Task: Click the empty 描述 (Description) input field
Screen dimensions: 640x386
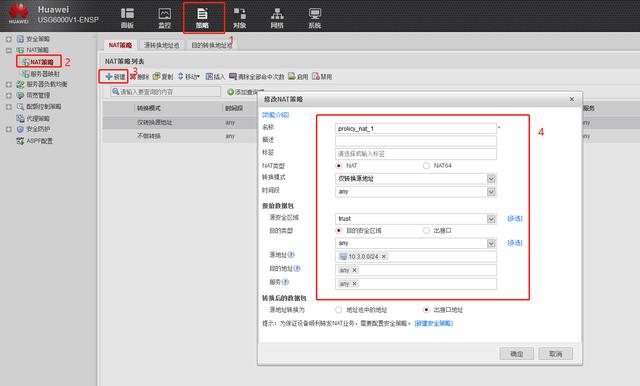Action: pos(416,141)
